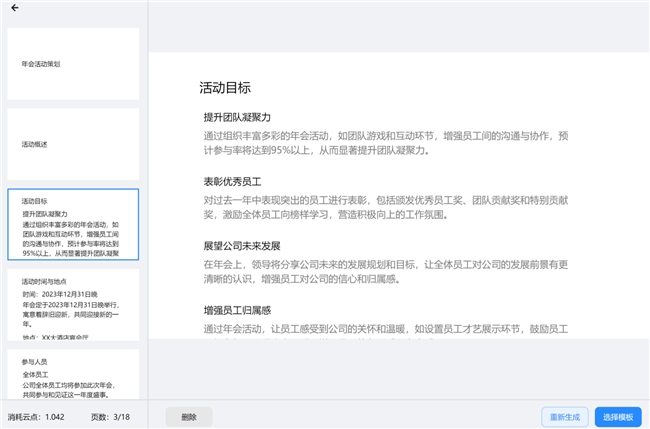
Task: Click the 重新生成 button
Action: 564,417
